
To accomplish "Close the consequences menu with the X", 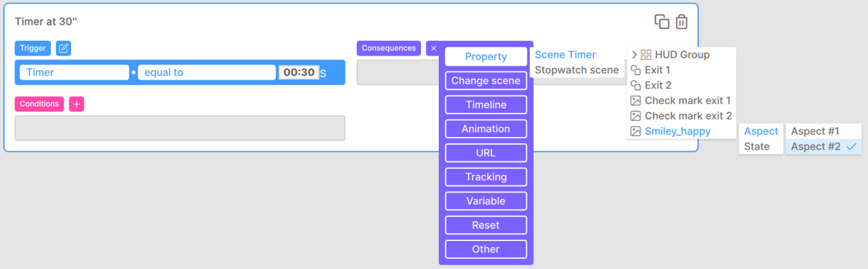I will 433,48.
